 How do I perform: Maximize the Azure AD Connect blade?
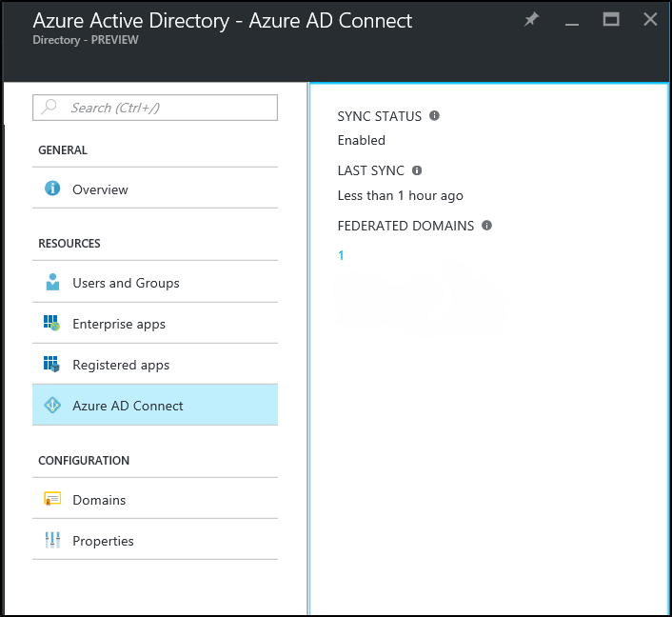coord(611,19)
